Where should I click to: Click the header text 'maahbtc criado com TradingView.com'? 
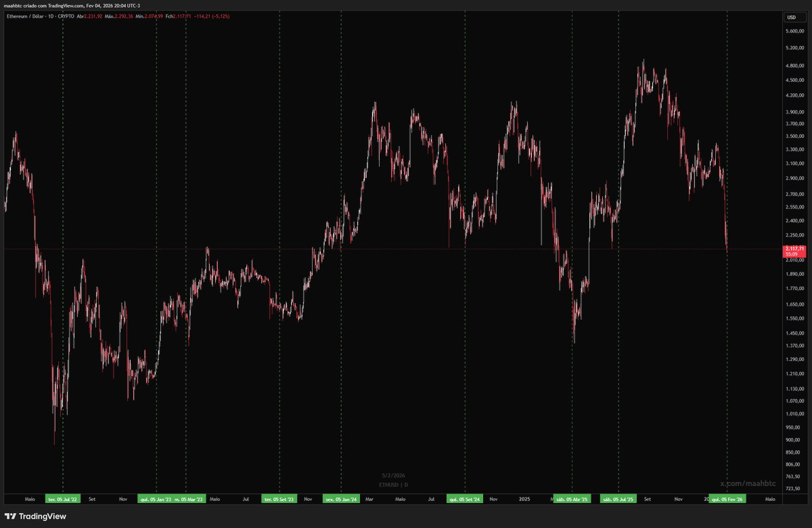pos(44,5)
